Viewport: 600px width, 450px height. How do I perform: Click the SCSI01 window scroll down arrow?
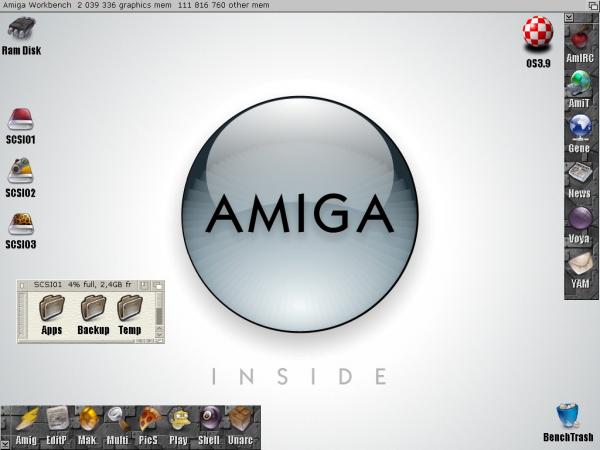[x=160, y=334]
